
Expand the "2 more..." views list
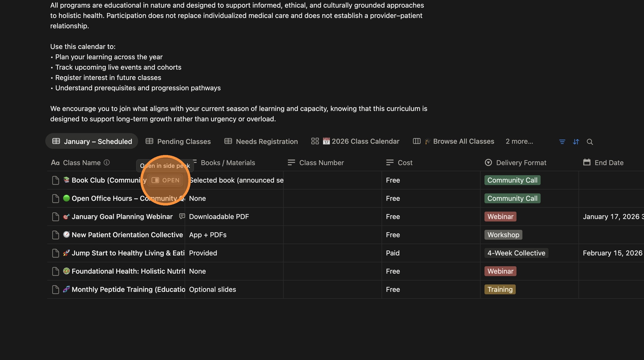coord(519,141)
